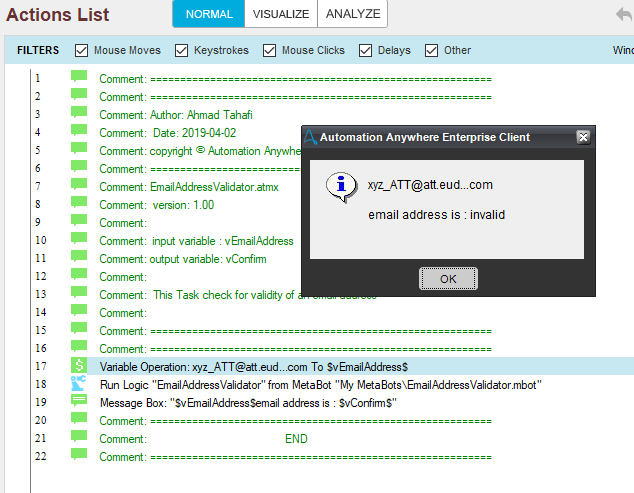Click the comment icon on line 5
Image resolution: width=634 pixels, height=493 pixels.
[79, 148]
